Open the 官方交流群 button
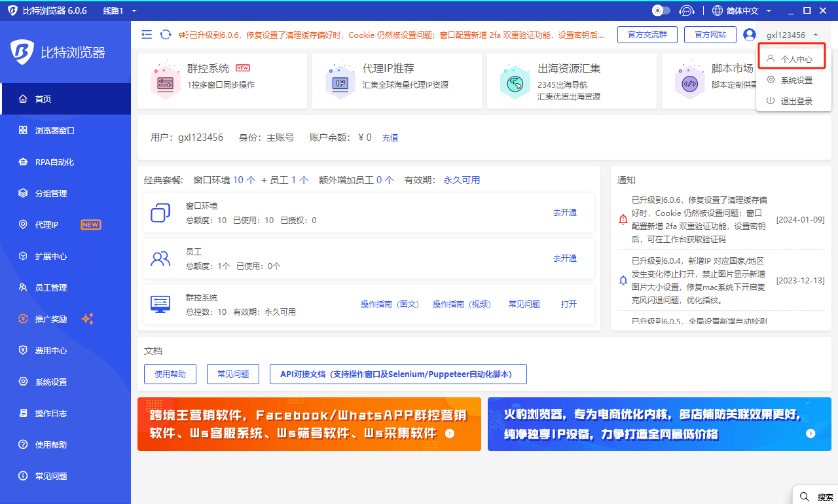The height and width of the screenshot is (504, 838). pyautogui.click(x=647, y=35)
